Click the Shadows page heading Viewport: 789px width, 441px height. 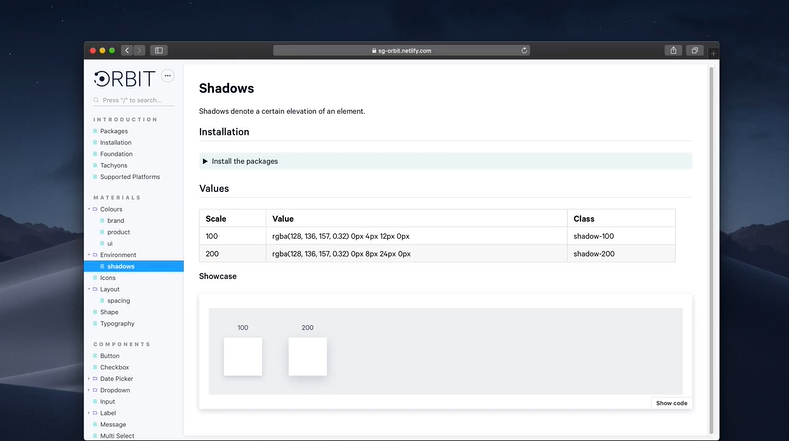226,88
